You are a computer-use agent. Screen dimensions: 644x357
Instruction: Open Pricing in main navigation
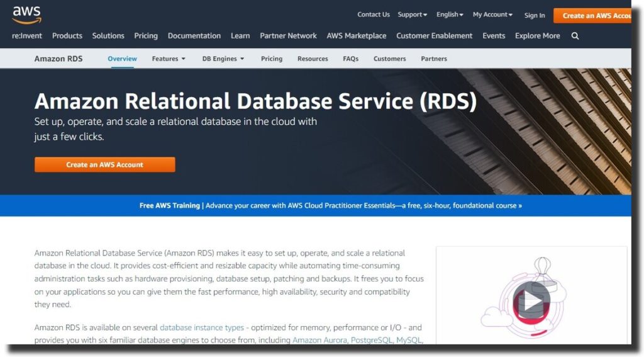[x=146, y=36]
